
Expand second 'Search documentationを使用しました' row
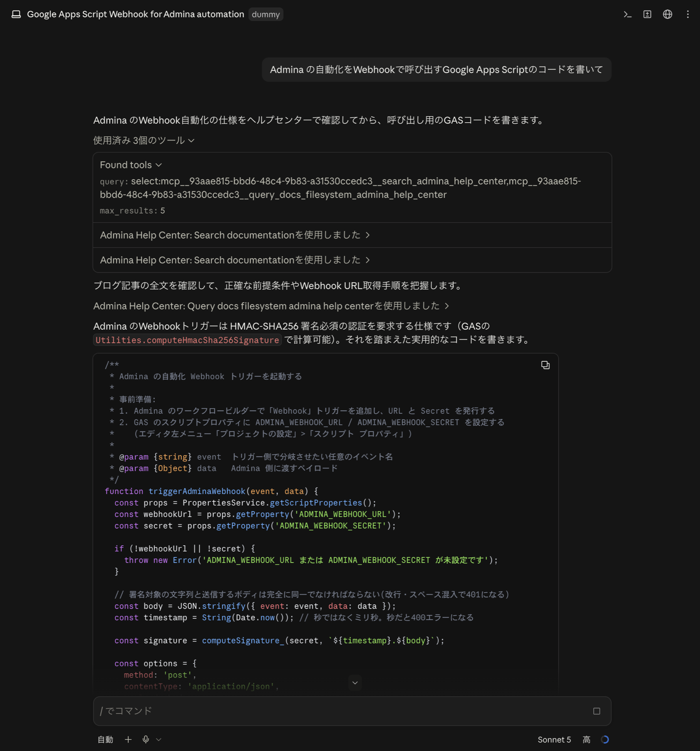click(x=352, y=260)
